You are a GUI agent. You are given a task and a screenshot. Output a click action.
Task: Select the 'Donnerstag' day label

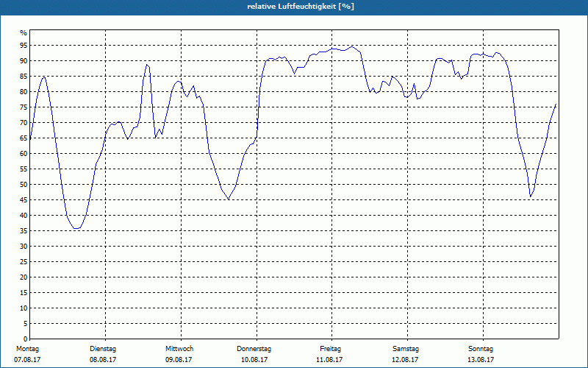tap(254, 349)
